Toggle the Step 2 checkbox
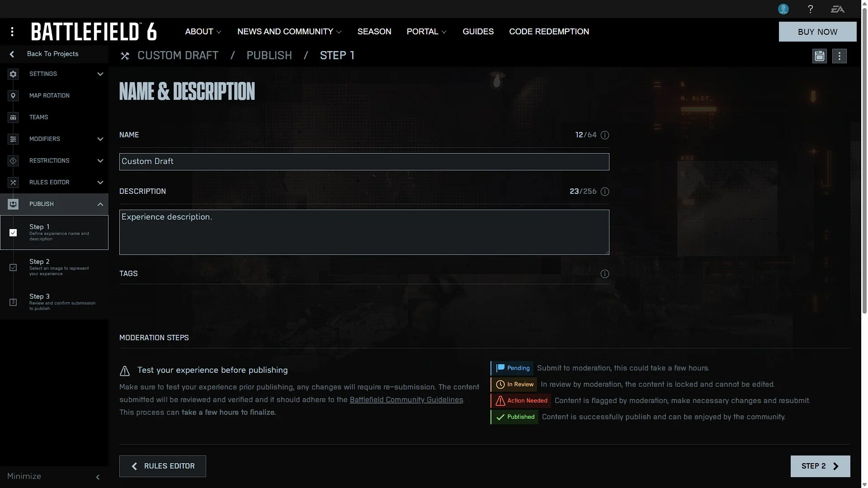Viewport: 868px width, 488px height. [x=13, y=267]
